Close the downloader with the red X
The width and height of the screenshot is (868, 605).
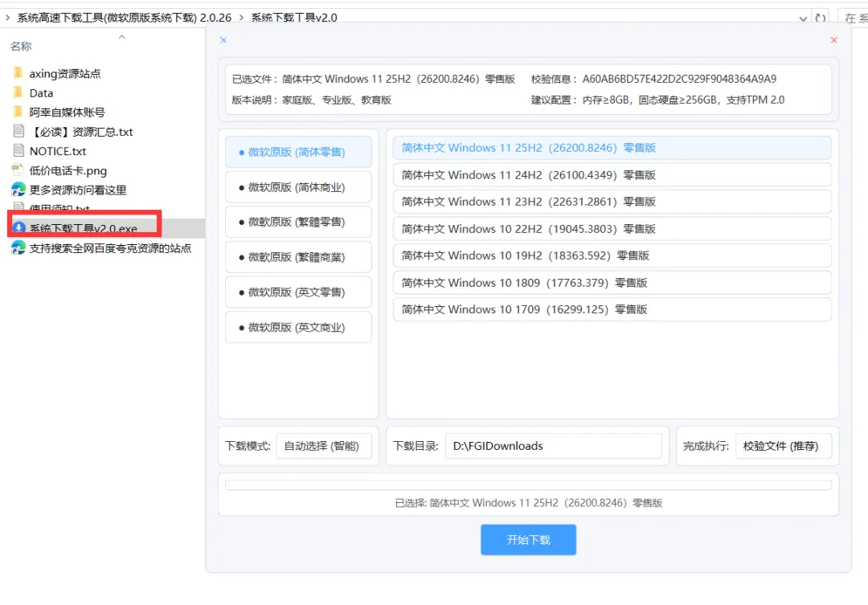point(833,40)
